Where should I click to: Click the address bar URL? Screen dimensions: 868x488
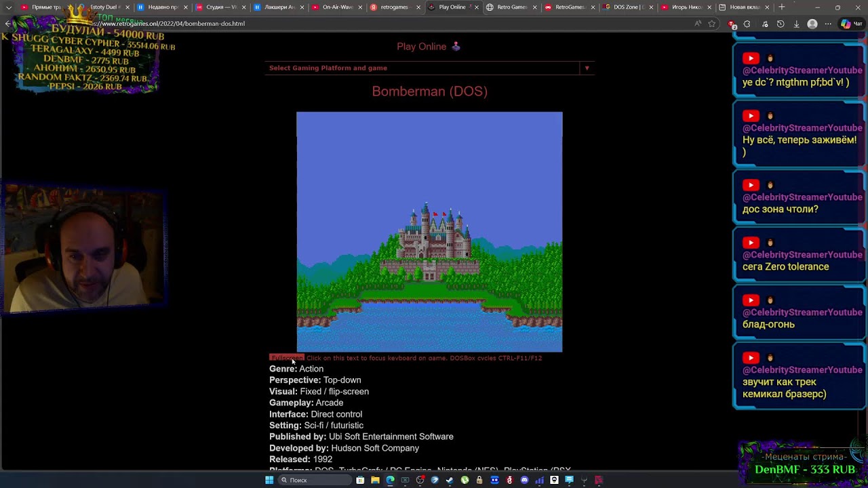click(x=170, y=24)
